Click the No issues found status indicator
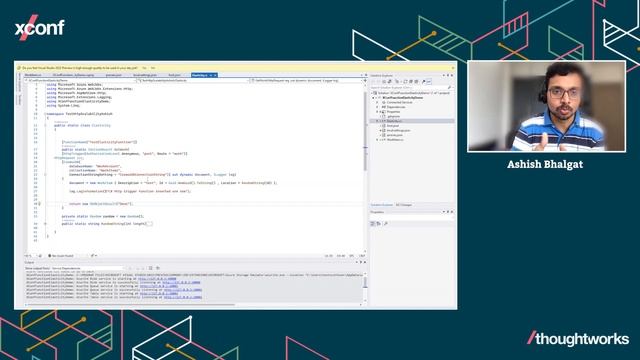 (61, 256)
